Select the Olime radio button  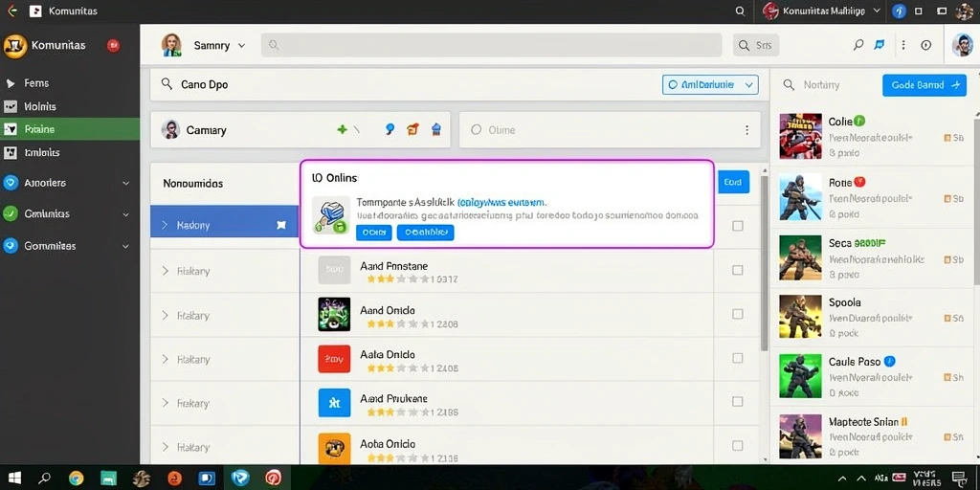(x=477, y=130)
